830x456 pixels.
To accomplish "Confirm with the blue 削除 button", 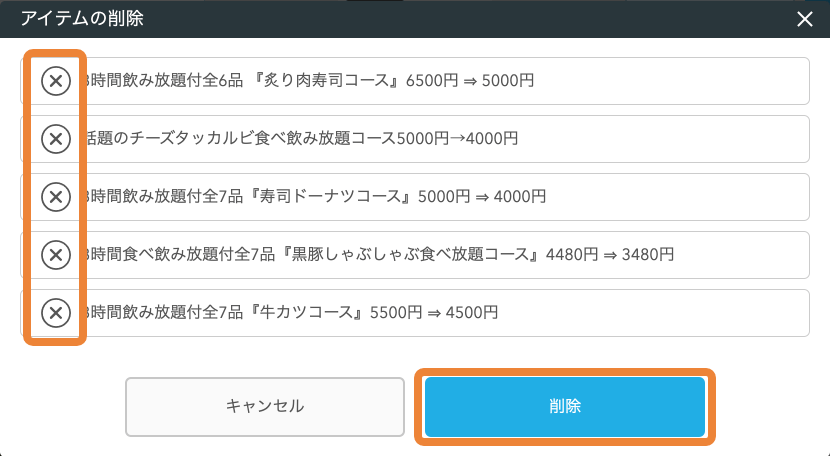I will [565, 406].
